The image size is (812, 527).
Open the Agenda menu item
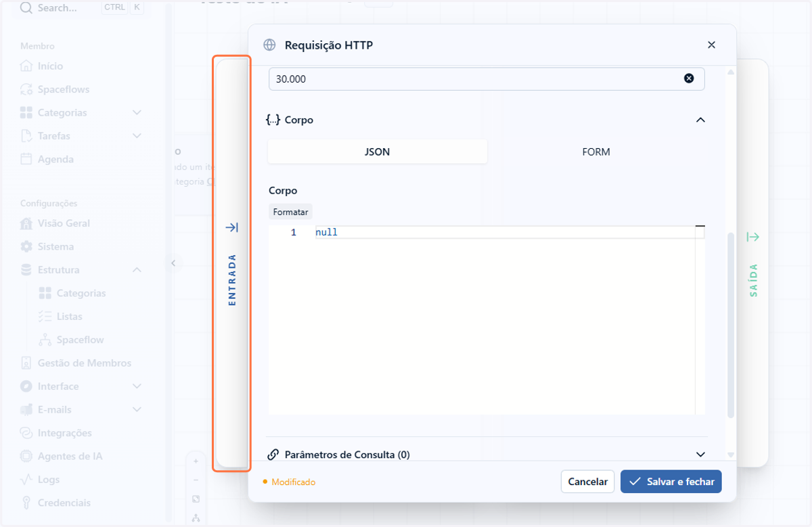pos(55,159)
